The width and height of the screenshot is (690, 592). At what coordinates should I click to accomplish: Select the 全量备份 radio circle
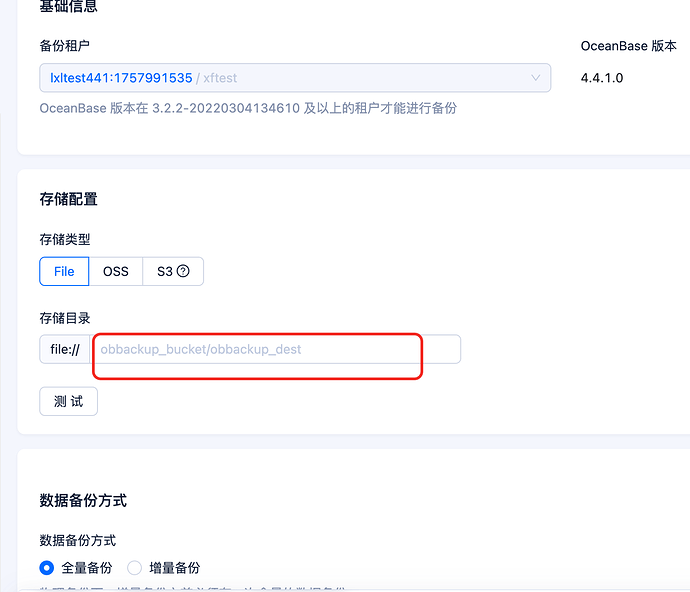(47, 567)
